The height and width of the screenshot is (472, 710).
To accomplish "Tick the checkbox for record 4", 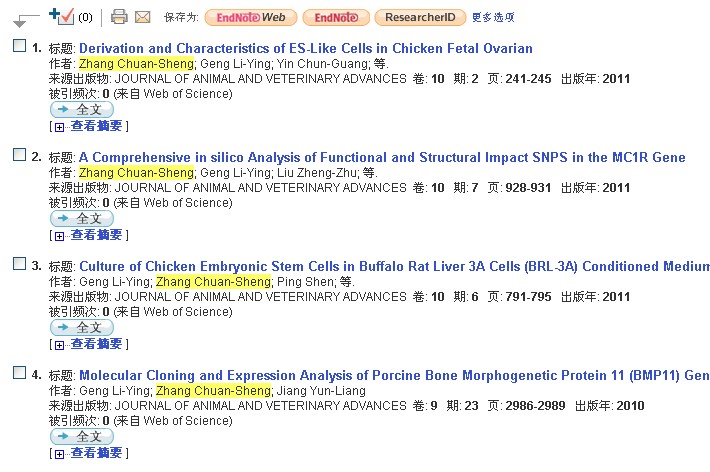I will tap(19, 373).
